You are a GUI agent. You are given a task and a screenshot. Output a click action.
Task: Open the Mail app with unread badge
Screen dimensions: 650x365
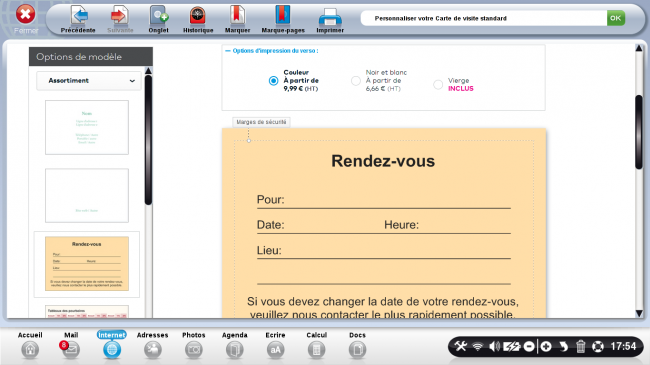pos(70,350)
